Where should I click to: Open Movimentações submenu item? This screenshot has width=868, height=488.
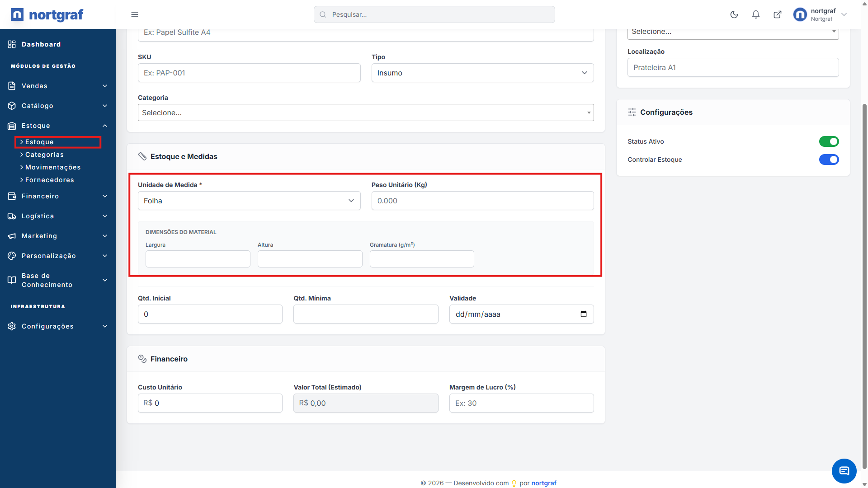coord(53,167)
